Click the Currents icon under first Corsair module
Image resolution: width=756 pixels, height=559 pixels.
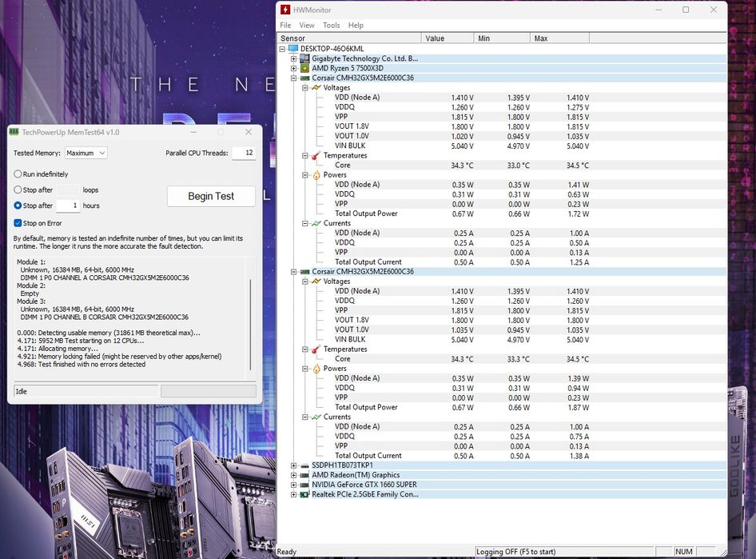coord(316,223)
